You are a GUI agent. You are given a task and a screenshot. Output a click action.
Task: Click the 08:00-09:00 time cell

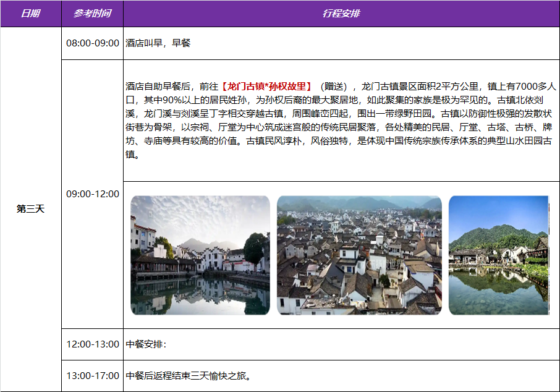pos(92,43)
